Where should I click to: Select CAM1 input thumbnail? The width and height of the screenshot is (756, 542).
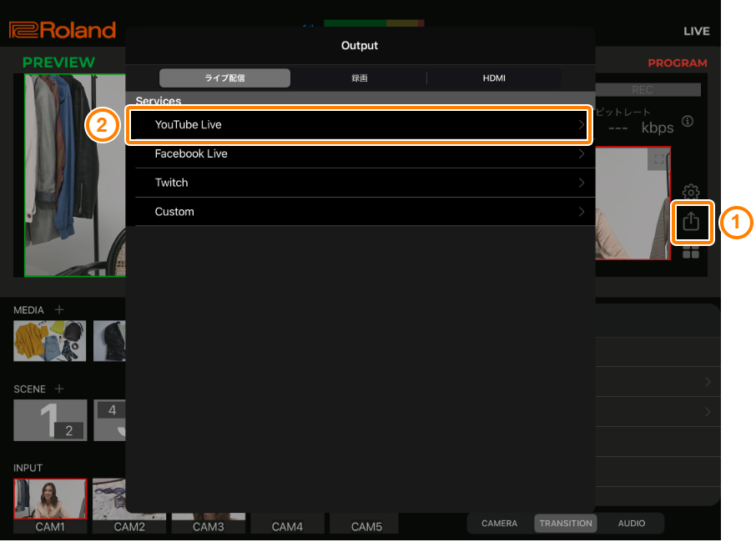click(50, 505)
